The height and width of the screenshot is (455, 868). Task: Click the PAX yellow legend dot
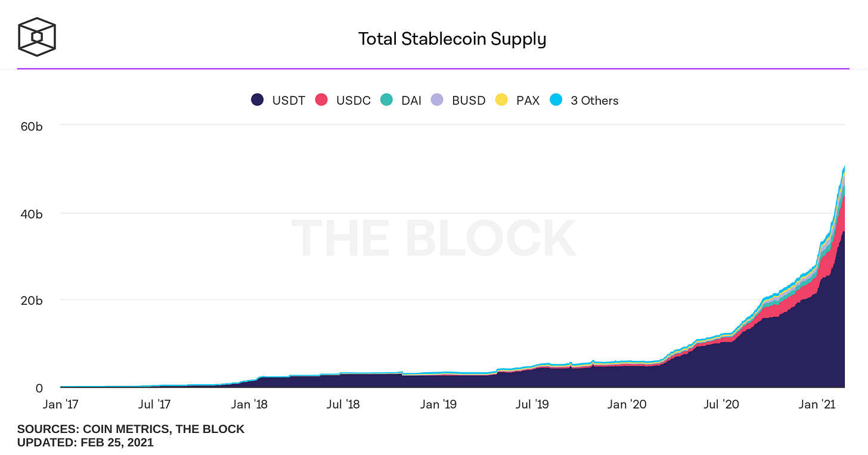[x=502, y=100]
